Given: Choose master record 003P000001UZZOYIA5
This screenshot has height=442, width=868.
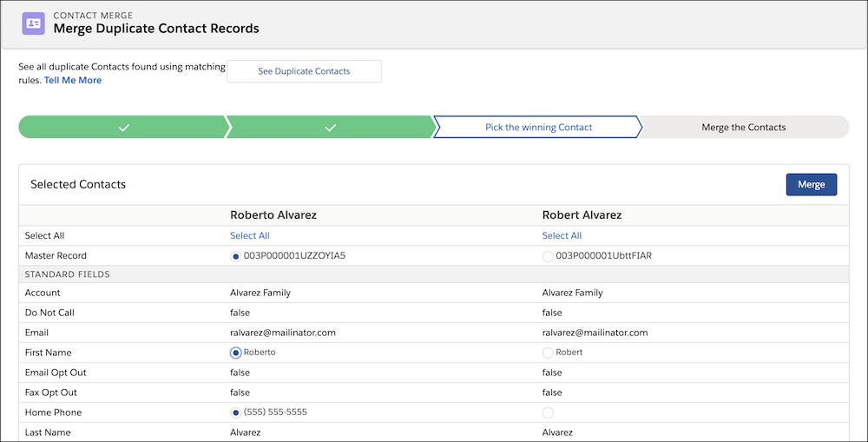Looking at the screenshot, I should coord(236,256).
